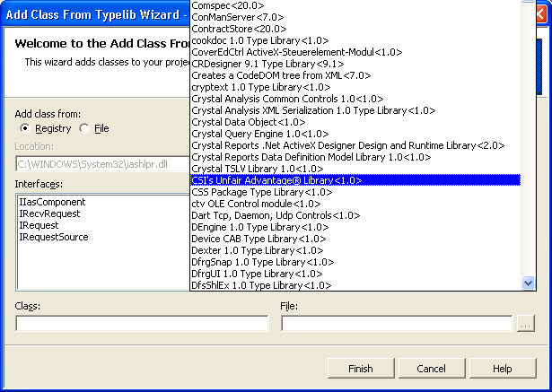552x392 pixels.
Task: Cancel the wizard
Action: 432,369
